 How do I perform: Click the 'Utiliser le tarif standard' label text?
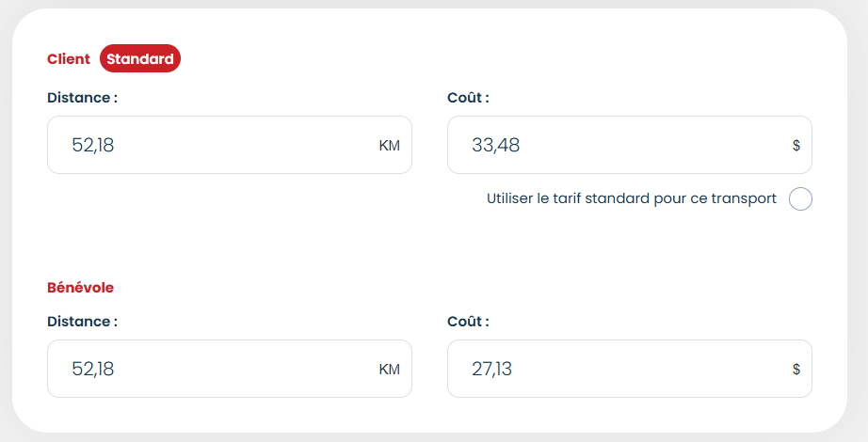click(631, 199)
